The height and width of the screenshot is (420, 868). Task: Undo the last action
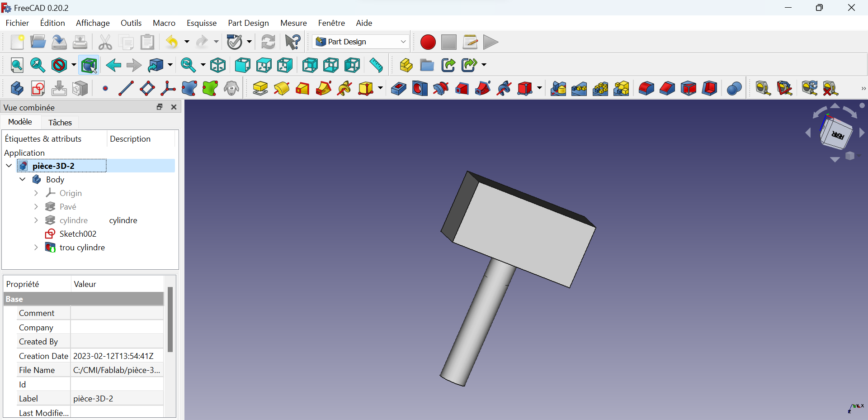[172, 42]
